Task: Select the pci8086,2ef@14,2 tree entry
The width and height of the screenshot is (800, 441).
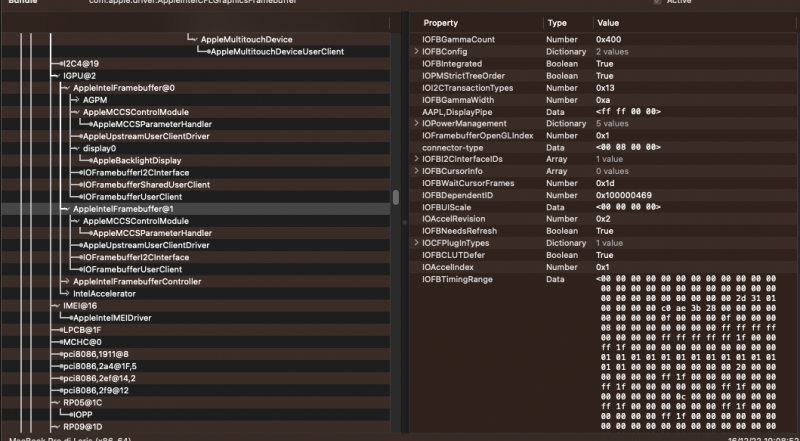Action: 99,378
